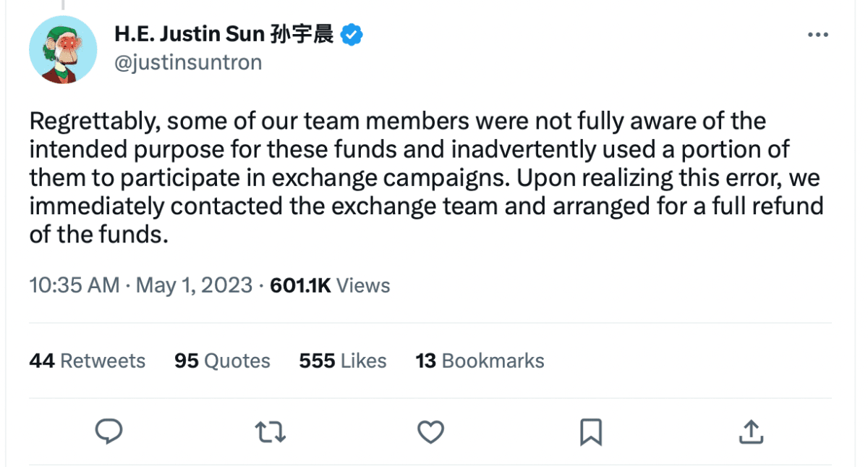Image resolution: width=868 pixels, height=467 pixels.
Task: Click the Chinese name 孙宇晨
Action: click(302, 34)
